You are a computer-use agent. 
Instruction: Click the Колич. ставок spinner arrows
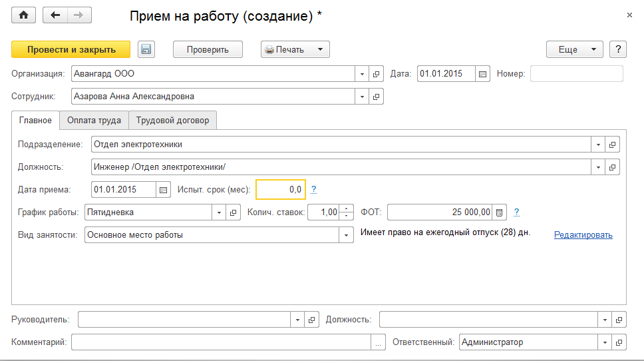coord(347,212)
